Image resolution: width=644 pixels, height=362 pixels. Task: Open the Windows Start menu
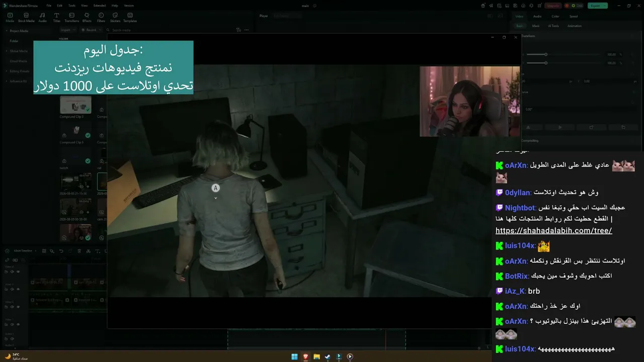coord(294,357)
